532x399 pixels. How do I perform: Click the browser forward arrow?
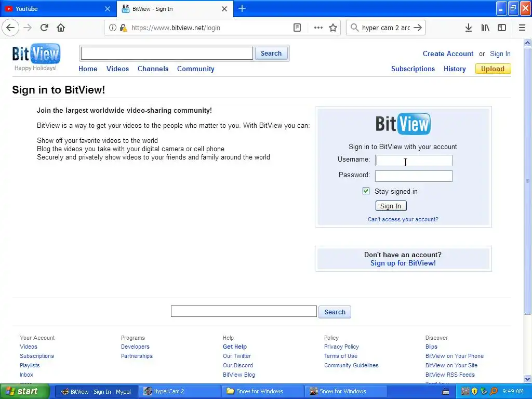[x=28, y=28]
